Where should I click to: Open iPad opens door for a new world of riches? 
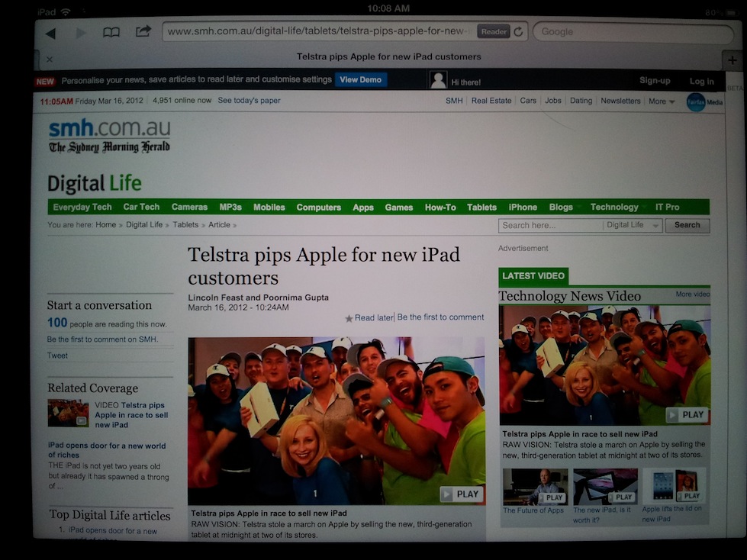(107, 450)
